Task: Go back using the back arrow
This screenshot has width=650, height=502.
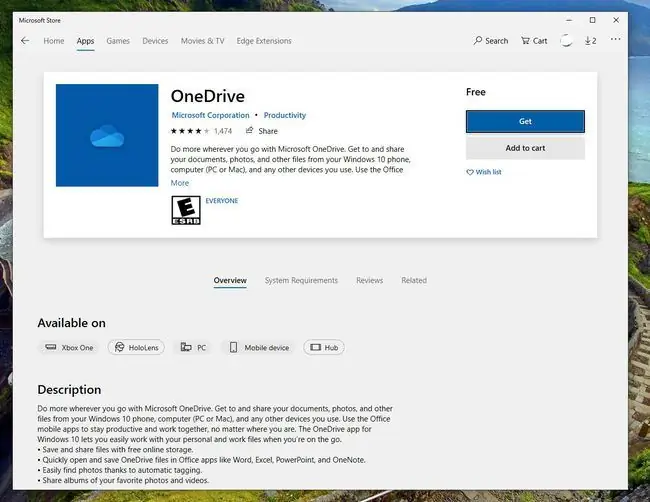Action: (25, 41)
